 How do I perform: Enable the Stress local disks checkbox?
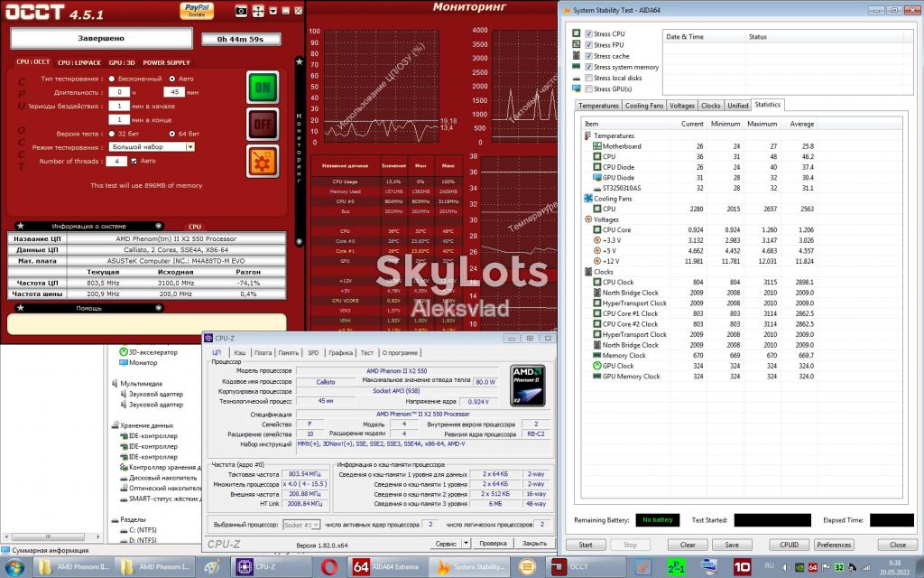coord(588,78)
